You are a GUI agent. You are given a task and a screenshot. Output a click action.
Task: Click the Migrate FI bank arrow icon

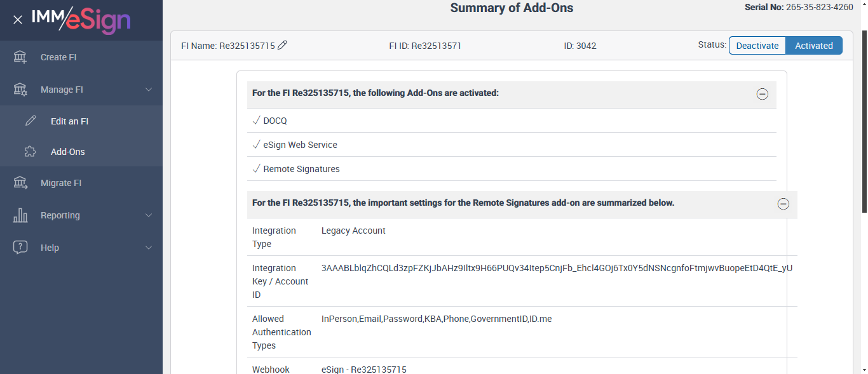20,183
